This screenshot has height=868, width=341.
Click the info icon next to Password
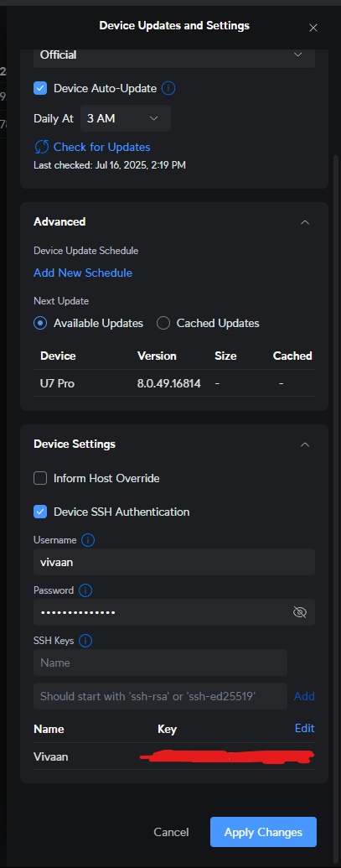pyautogui.click(x=85, y=590)
